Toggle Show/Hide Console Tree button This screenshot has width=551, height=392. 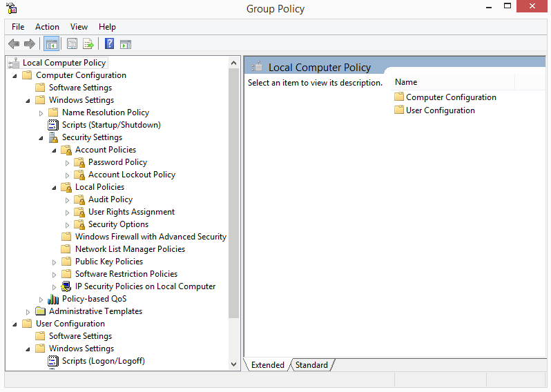[x=51, y=44]
